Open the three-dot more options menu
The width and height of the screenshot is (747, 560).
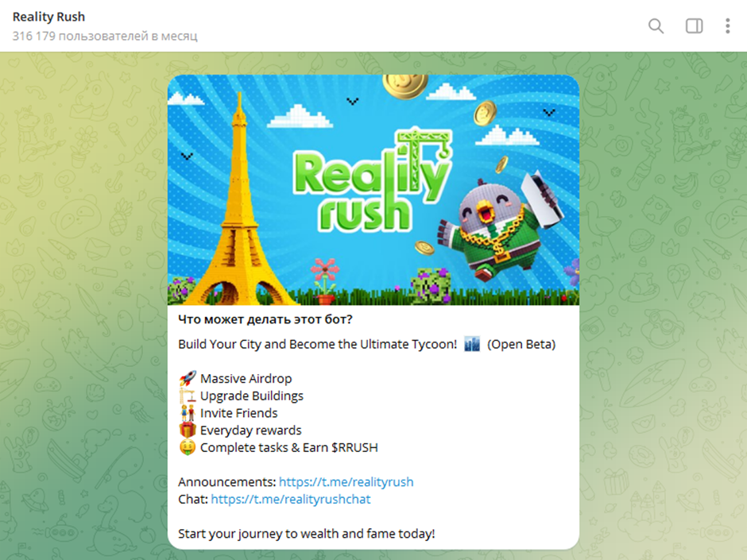pyautogui.click(x=727, y=25)
